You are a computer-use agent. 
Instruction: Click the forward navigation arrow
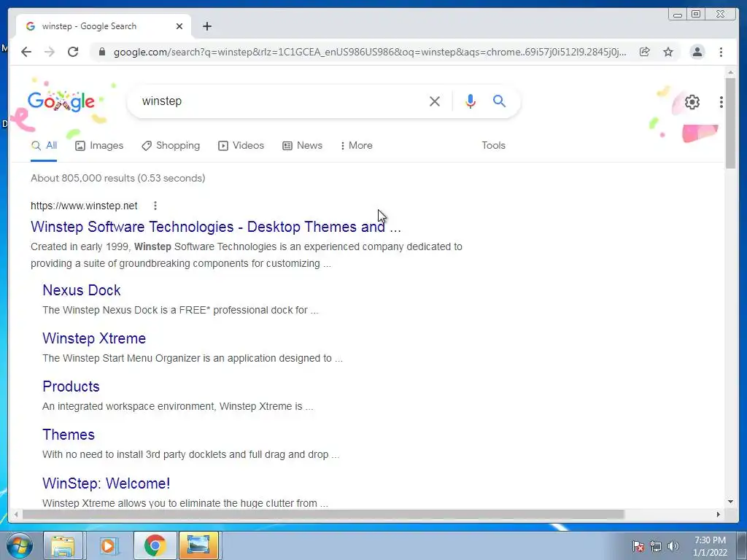pyautogui.click(x=50, y=52)
